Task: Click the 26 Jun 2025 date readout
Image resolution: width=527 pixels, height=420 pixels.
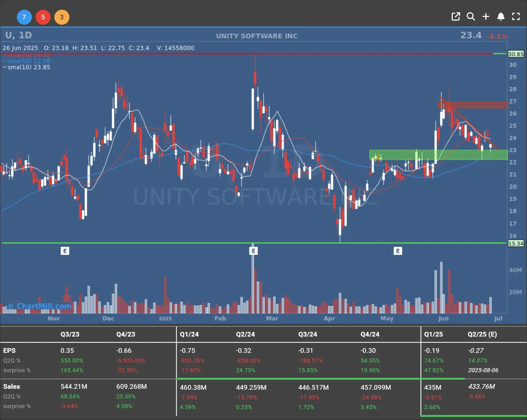Action: (20, 48)
